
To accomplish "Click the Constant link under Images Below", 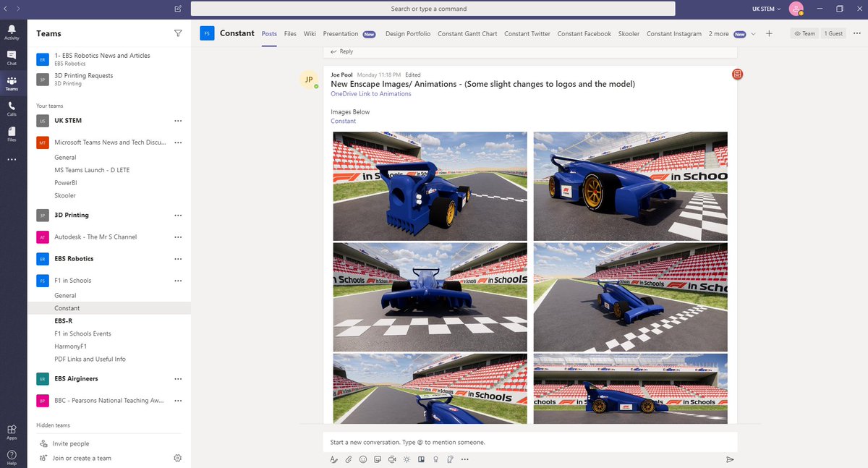I will point(344,121).
